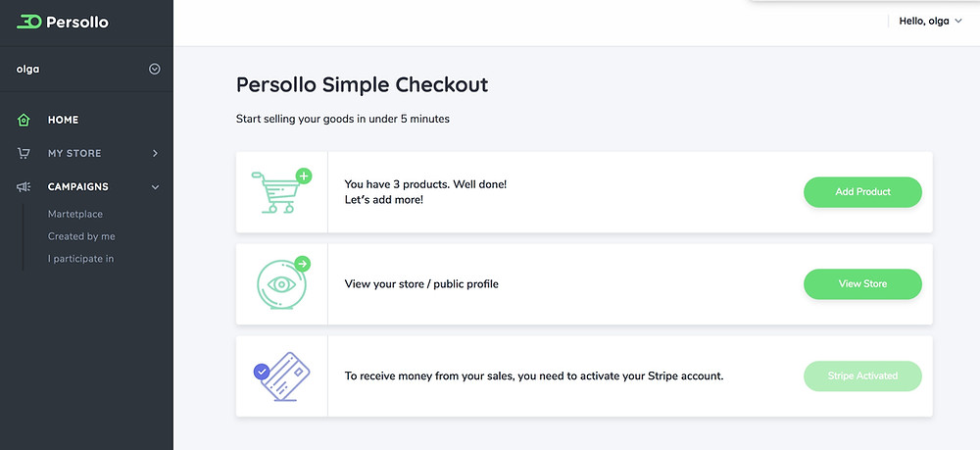The height and width of the screenshot is (450, 980).
Task: Click the Stripe Activated button
Action: tap(862, 376)
